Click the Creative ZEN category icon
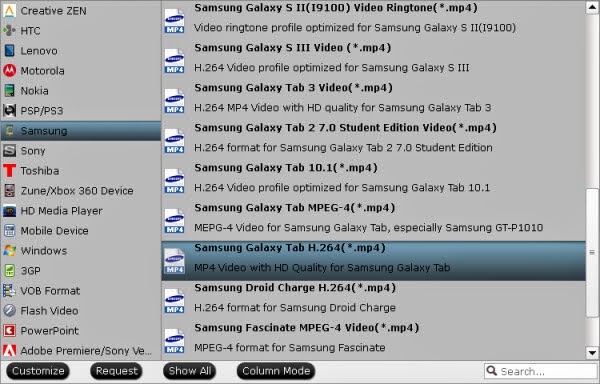Viewport: 600px width, 384px height. coord(9,11)
